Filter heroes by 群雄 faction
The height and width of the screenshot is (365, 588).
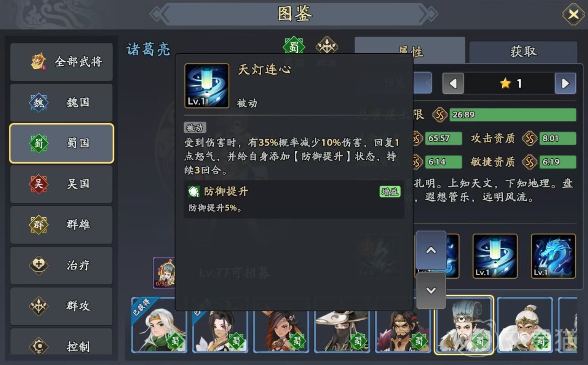(61, 225)
